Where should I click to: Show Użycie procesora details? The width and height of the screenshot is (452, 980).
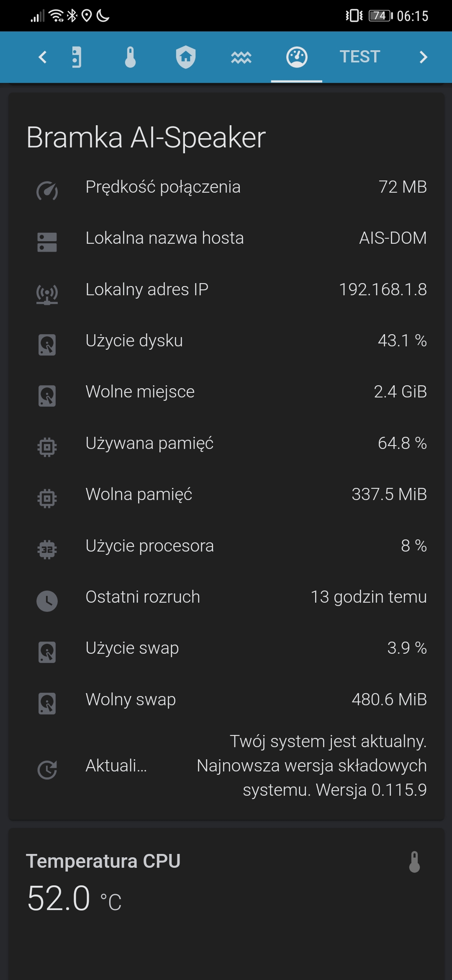(226, 546)
